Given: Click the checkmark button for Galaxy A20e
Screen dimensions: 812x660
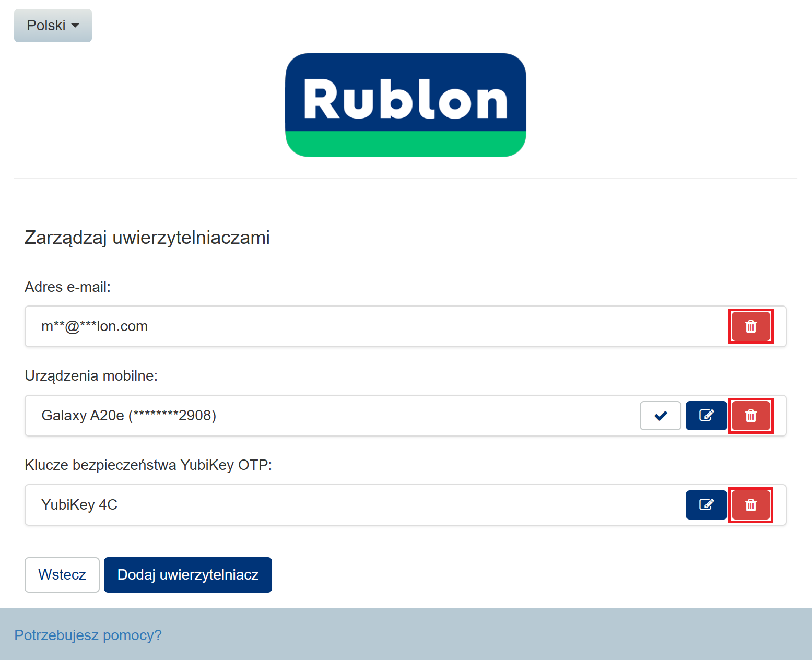Looking at the screenshot, I should [x=661, y=416].
